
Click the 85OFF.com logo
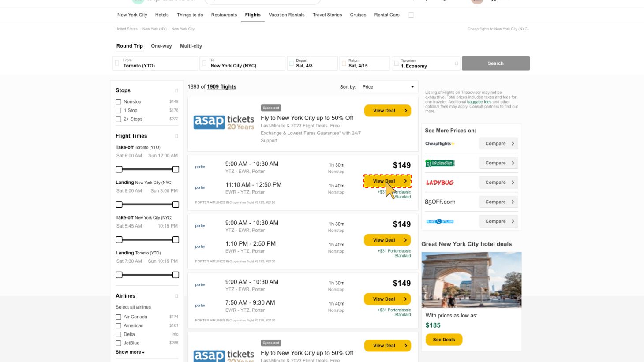coord(440,202)
